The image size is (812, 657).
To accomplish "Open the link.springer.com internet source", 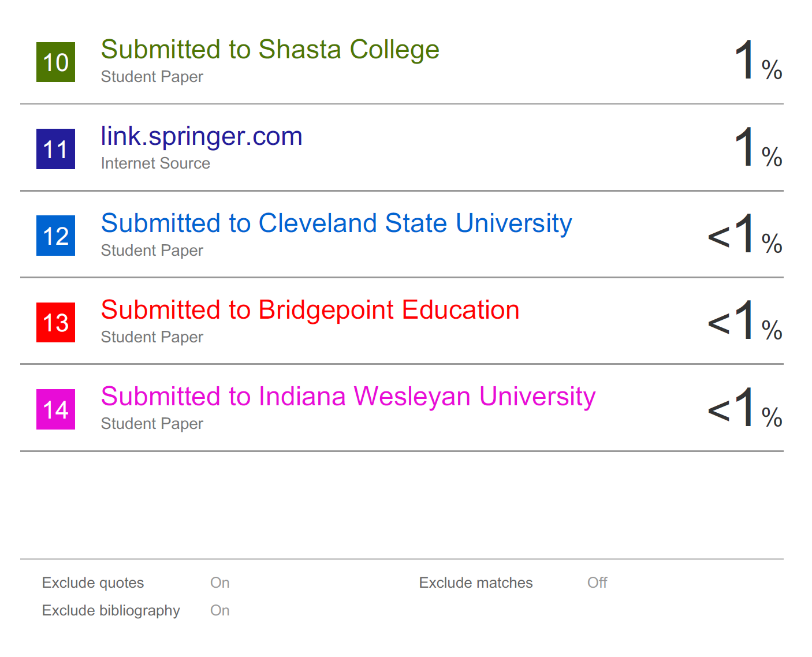I will click(202, 137).
